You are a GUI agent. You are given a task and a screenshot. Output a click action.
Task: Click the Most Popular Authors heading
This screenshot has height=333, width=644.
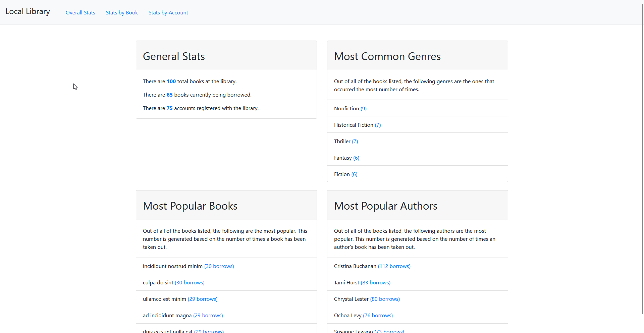(x=386, y=206)
